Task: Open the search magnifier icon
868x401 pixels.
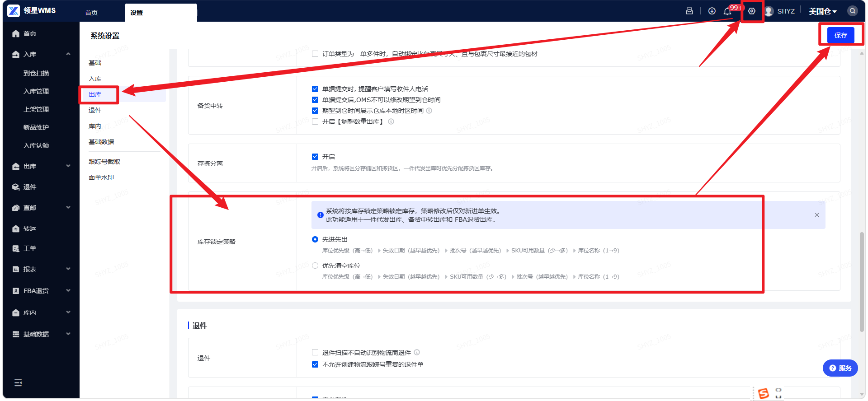Action: [853, 11]
